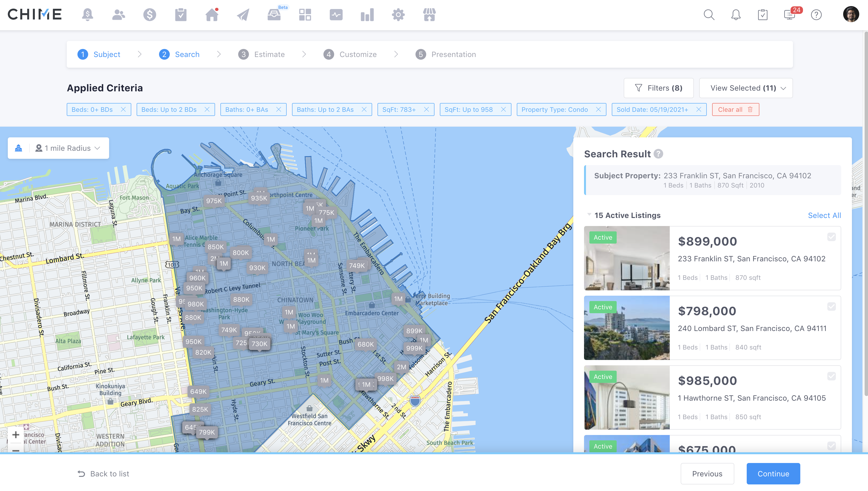868x491 pixels.
Task: Open the help question mark icon
Action: pyautogui.click(x=816, y=15)
